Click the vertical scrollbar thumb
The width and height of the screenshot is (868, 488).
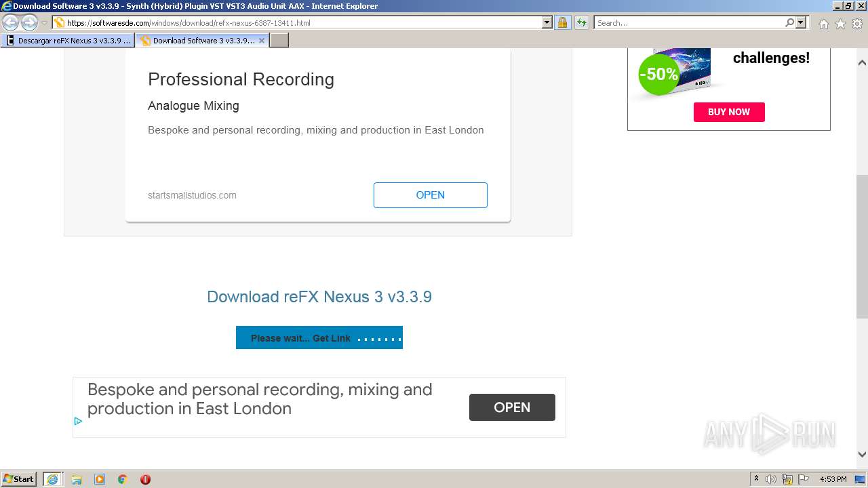tap(862, 247)
